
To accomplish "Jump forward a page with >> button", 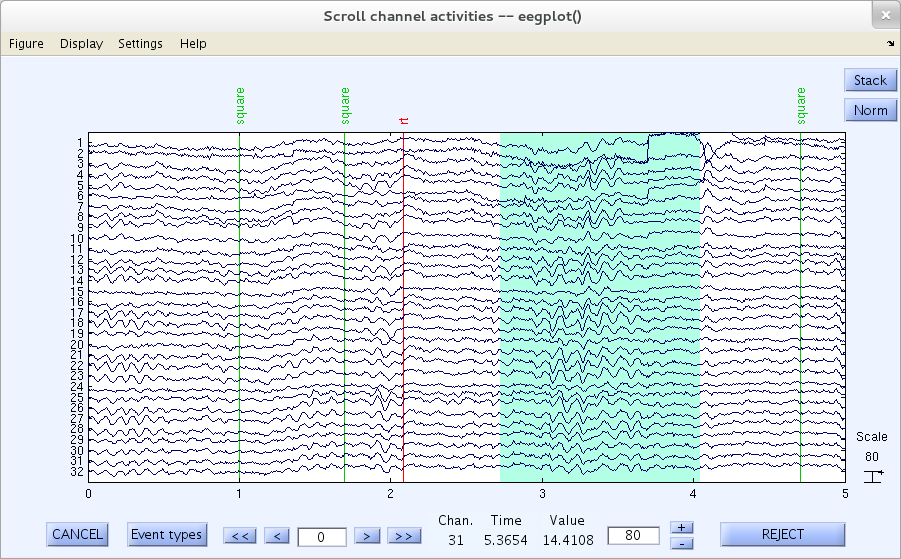I will pos(404,536).
